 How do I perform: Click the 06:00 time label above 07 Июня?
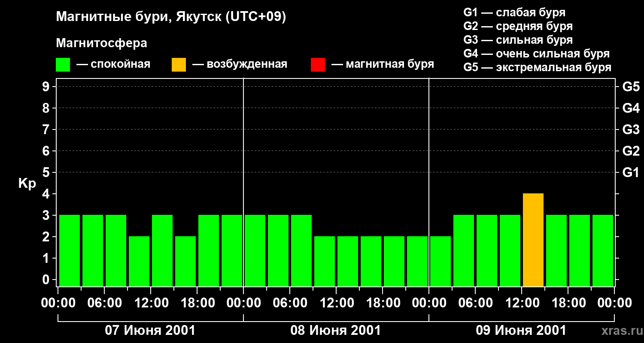point(104,303)
